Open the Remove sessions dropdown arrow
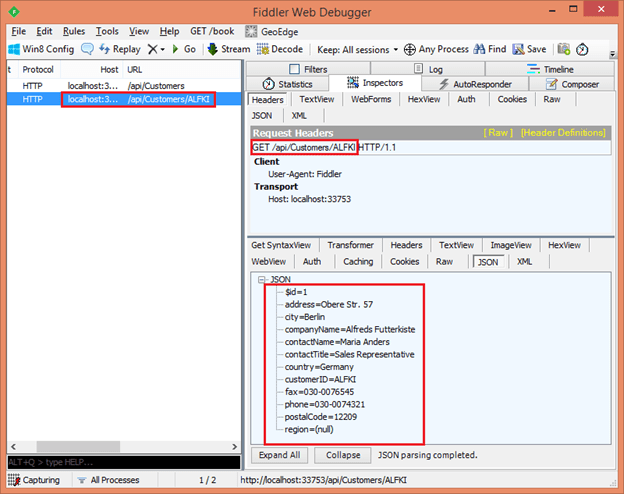This screenshot has width=624, height=494. 162,49
